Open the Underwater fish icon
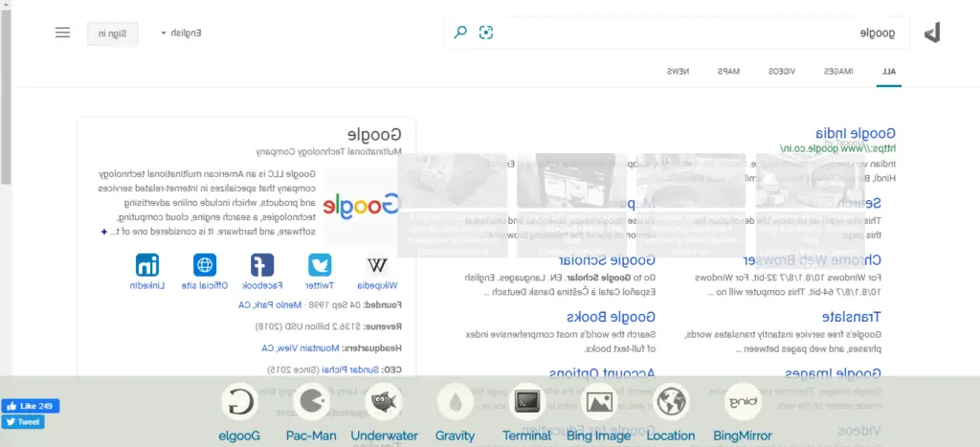 tap(383, 401)
